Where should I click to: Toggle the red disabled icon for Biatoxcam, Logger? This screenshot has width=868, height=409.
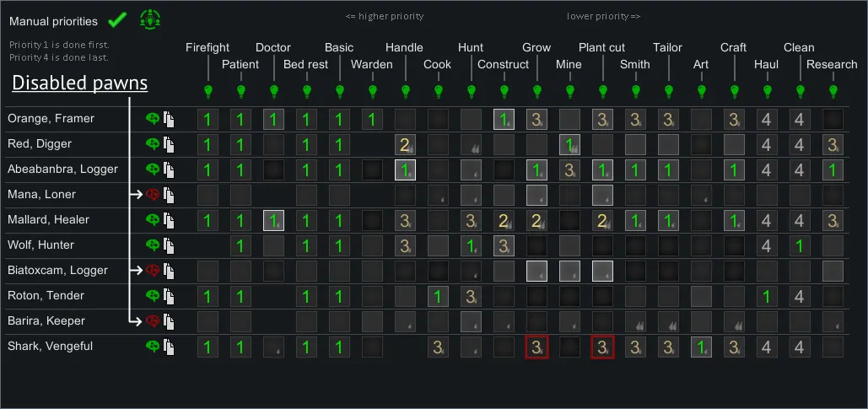(x=153, y=271)
